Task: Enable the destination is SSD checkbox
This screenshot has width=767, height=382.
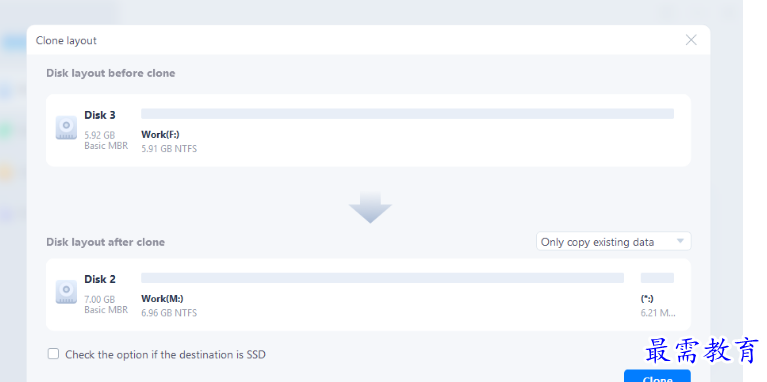Action: coord(53,354)
